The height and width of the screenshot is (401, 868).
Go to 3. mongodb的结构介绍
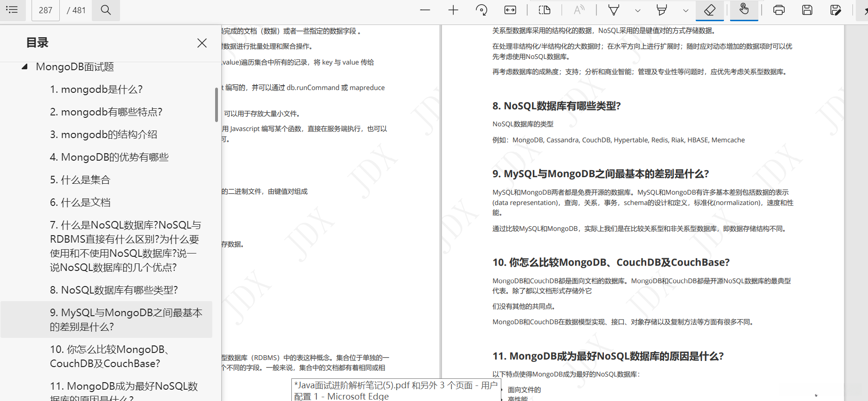tap(104, 134)
